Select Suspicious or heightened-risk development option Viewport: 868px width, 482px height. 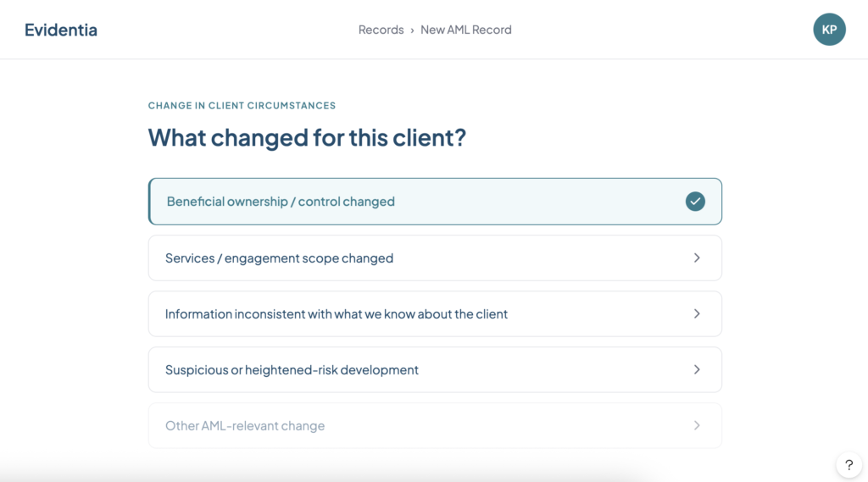click(435, 369)
